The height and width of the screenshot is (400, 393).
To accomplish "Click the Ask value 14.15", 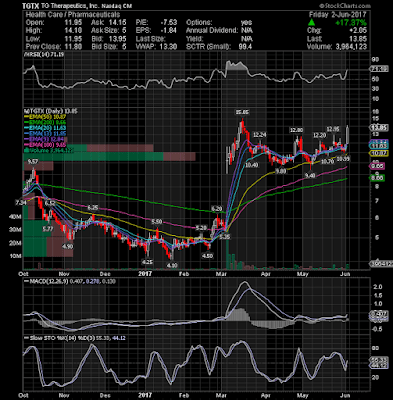I will click(x=119, y=23).
